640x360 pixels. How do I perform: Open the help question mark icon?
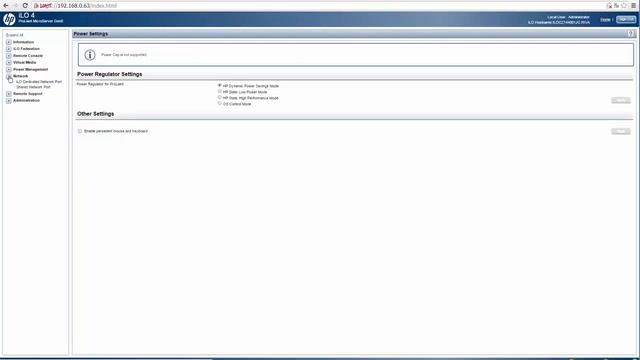click(x=631, y=34)
